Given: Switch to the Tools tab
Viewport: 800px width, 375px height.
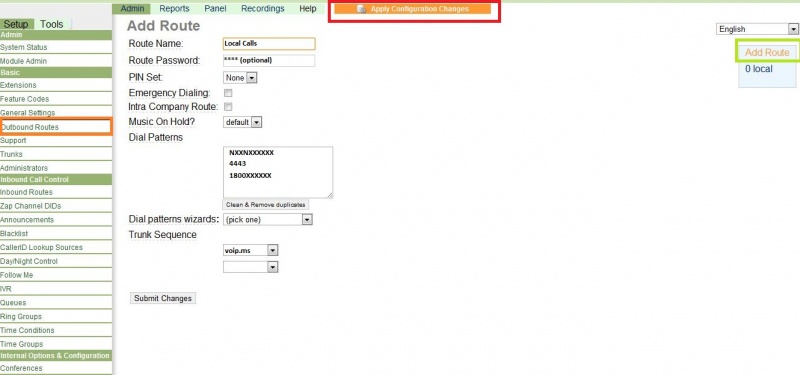Looking at the screenshot, I should 52,24.
